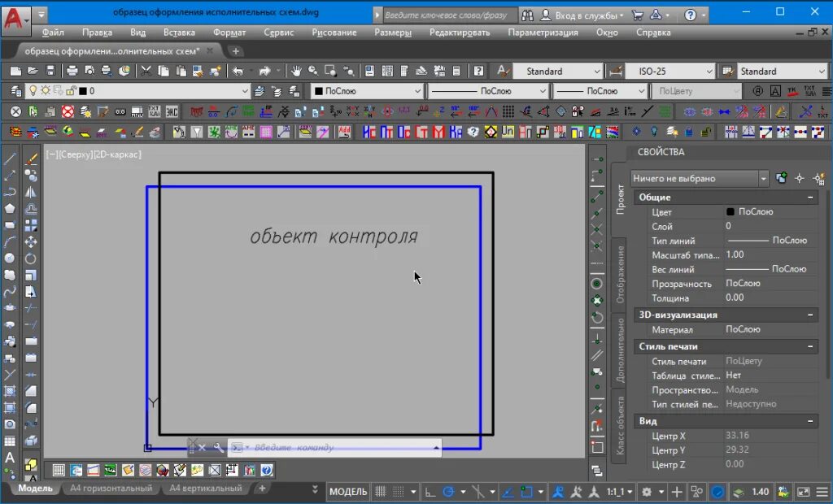Collapse the Стиль печати section
The width and height of the screenshot is (833, 504).
point(810,346)
